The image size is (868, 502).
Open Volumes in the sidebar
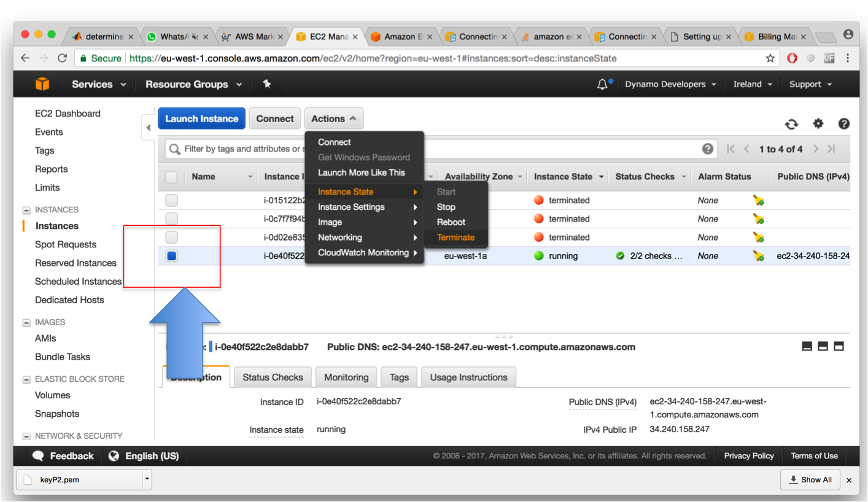tap(53, 395)
